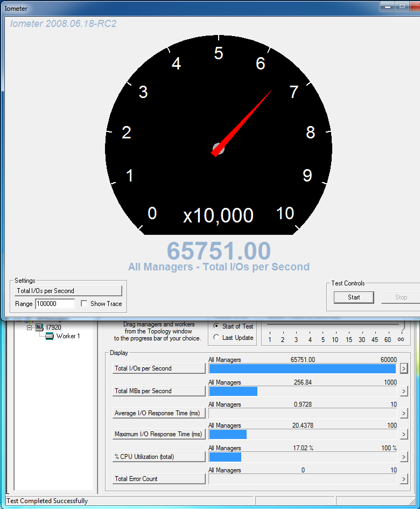Image resolution: width=420 pixels, height=509 pixels.
Task: Select I7920 label in topology tree
Action: tap(53, 327)
